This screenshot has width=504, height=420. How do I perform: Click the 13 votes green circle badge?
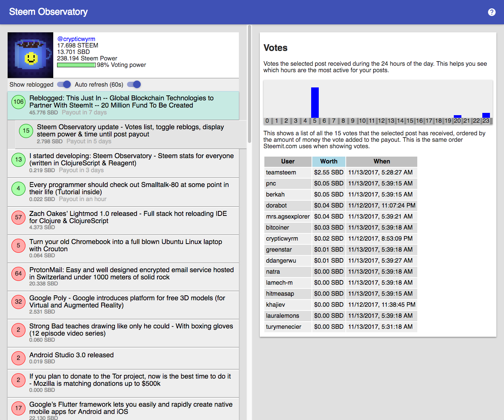tap(18, 160)
